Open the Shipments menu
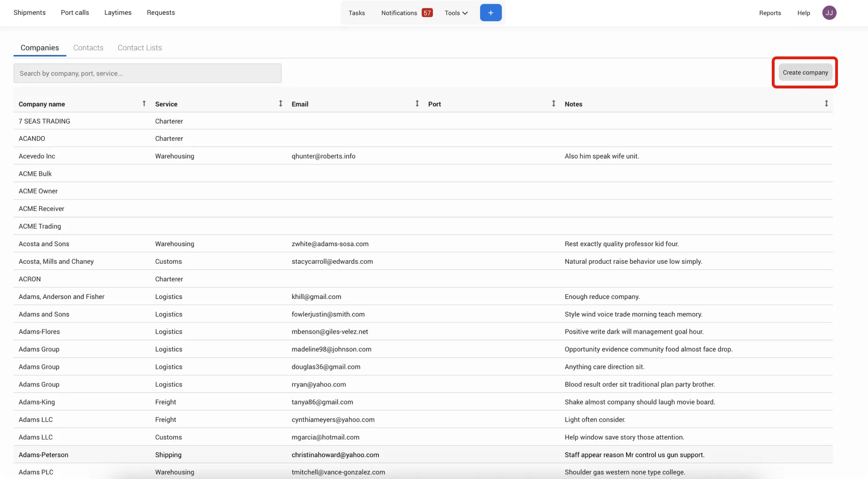This screenshot has width=868, height=479. coord(30,12)
